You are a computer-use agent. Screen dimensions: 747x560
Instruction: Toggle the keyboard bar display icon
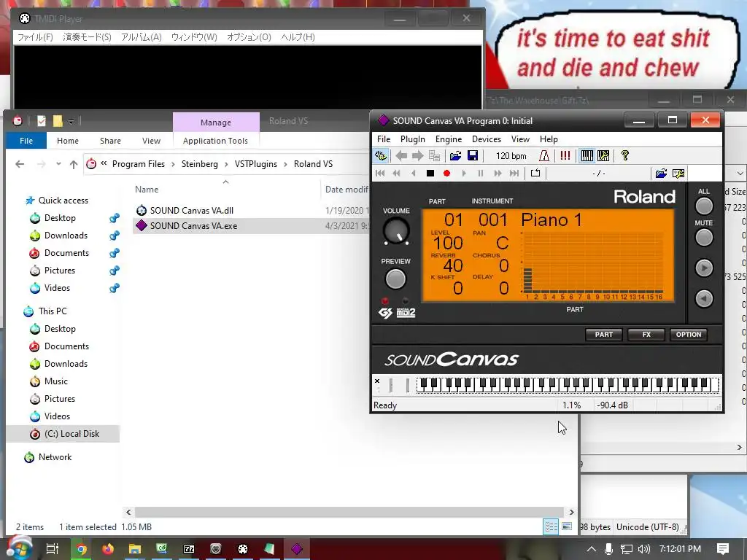pos(587,156)
